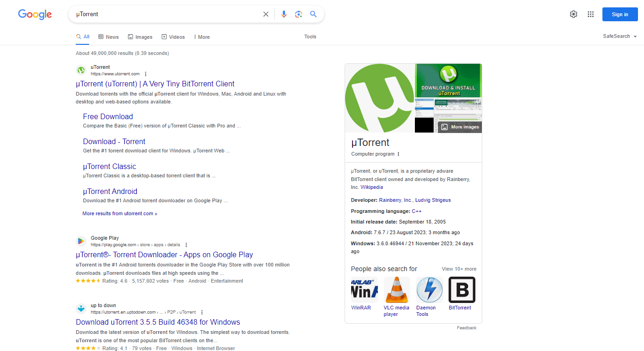Expand the SafeSearch dropdown
This screenshot has width=644, height=351.
620,36
